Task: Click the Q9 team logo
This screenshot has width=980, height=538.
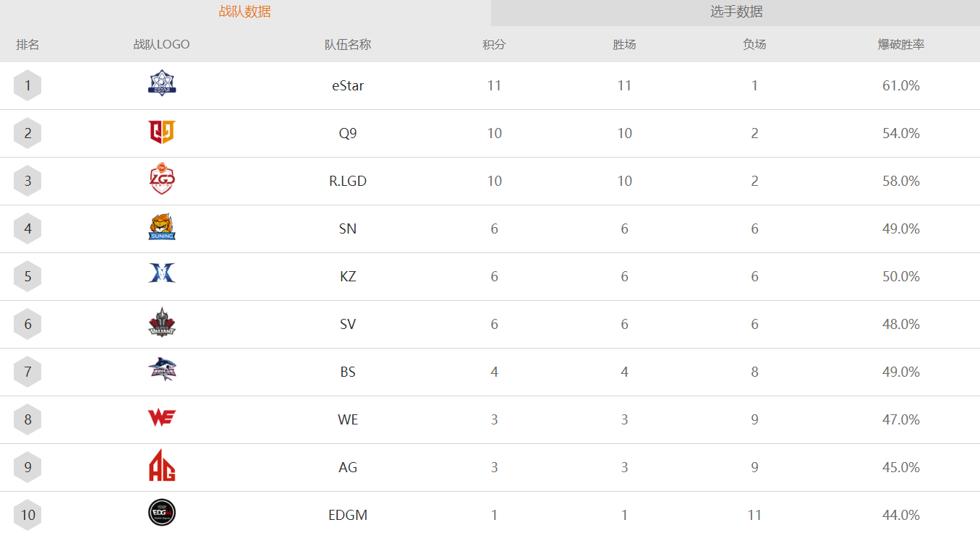Action: [x=162, y=132]
